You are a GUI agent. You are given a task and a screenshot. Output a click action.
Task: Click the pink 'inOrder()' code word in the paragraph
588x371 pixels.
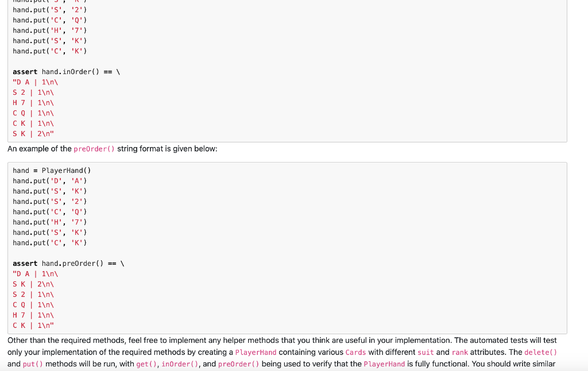(180, 364)
